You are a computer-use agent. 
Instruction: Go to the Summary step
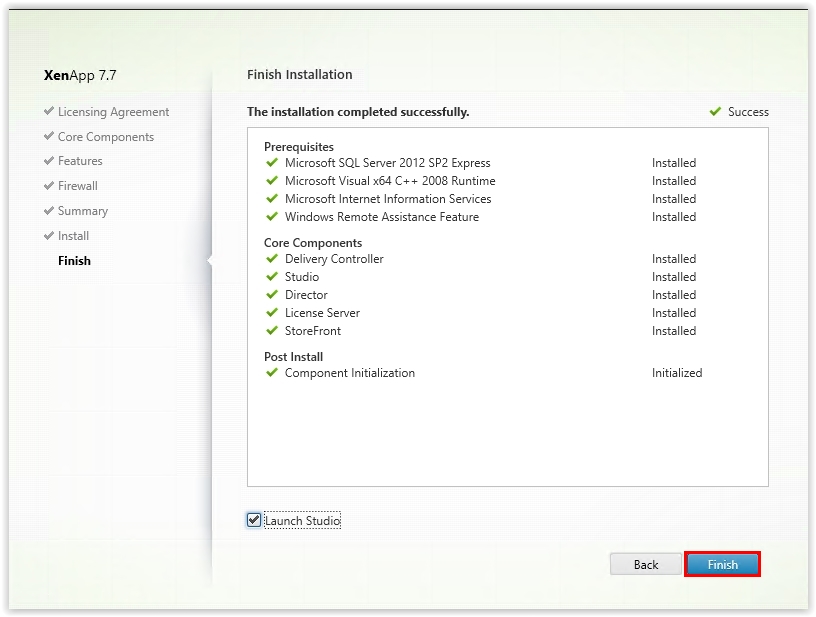(83, 211)
